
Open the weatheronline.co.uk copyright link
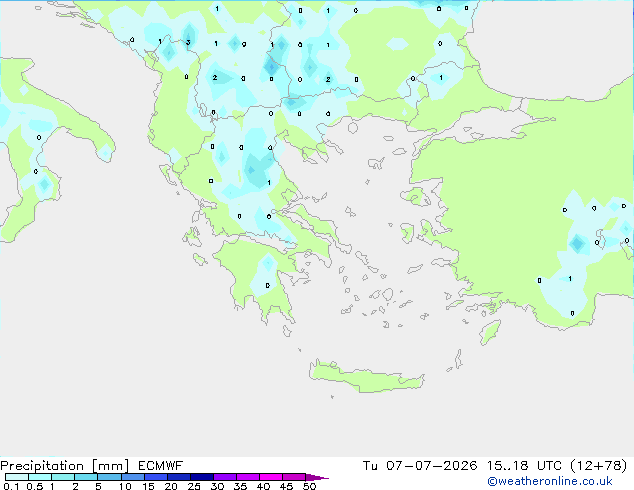550,481
